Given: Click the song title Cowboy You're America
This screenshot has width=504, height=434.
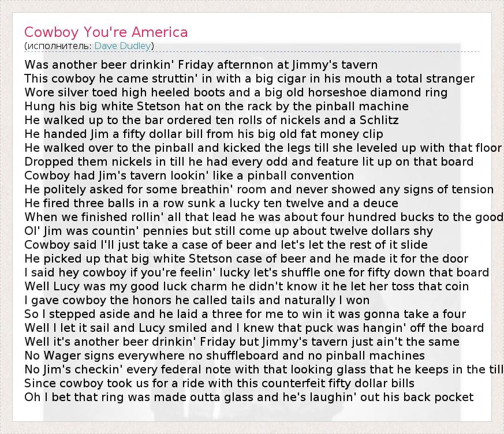Looking at the screenshot, I should 106,32.
